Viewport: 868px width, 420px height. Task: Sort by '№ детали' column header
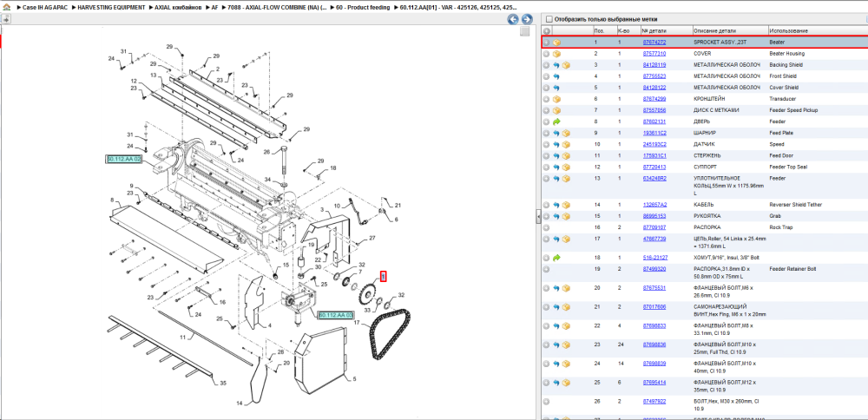(667, 31)
